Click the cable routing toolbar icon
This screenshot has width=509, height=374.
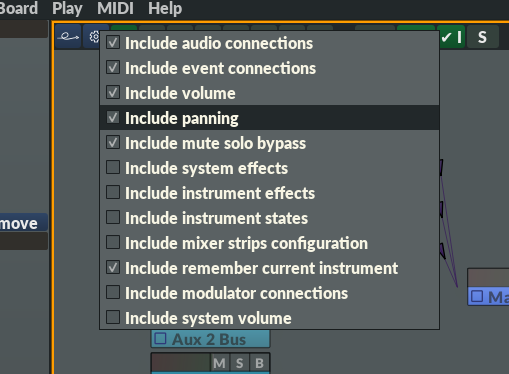pyautogui.click(x=68, y=37)
